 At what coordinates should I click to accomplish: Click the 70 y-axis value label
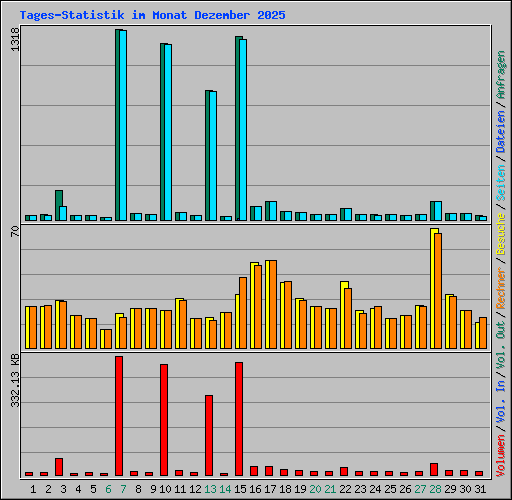click(15, 232)
